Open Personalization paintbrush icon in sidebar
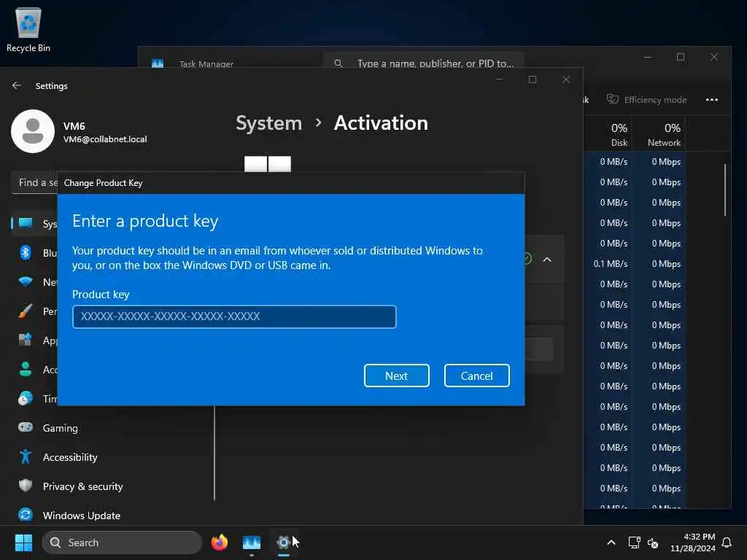The height and width of the screenshot is (560, 747). (x=26, y=311)
